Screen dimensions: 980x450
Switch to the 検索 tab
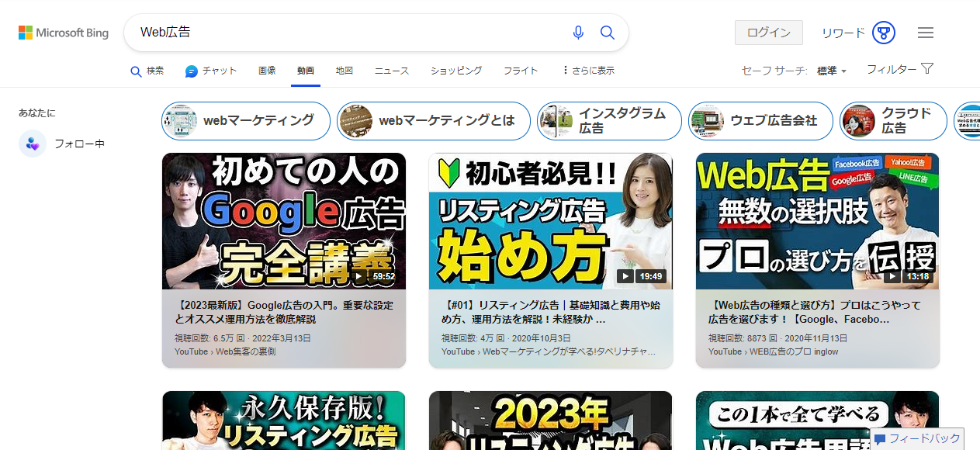click(147, 71)
